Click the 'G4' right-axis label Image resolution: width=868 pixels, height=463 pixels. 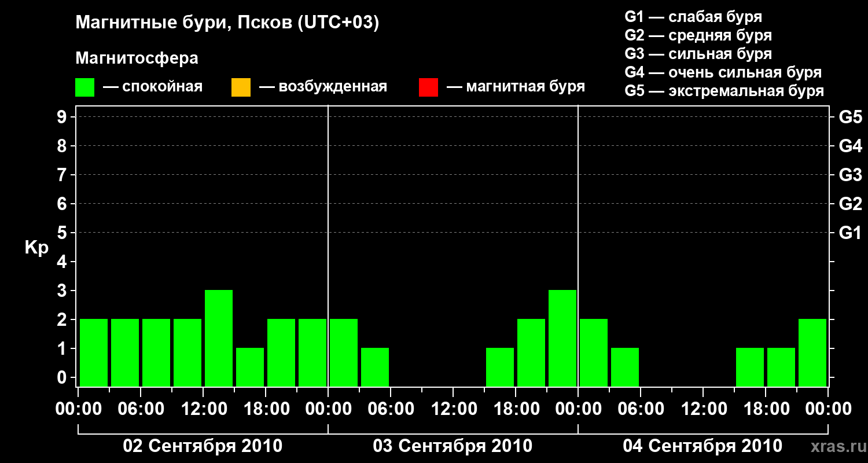click(850, 146)
